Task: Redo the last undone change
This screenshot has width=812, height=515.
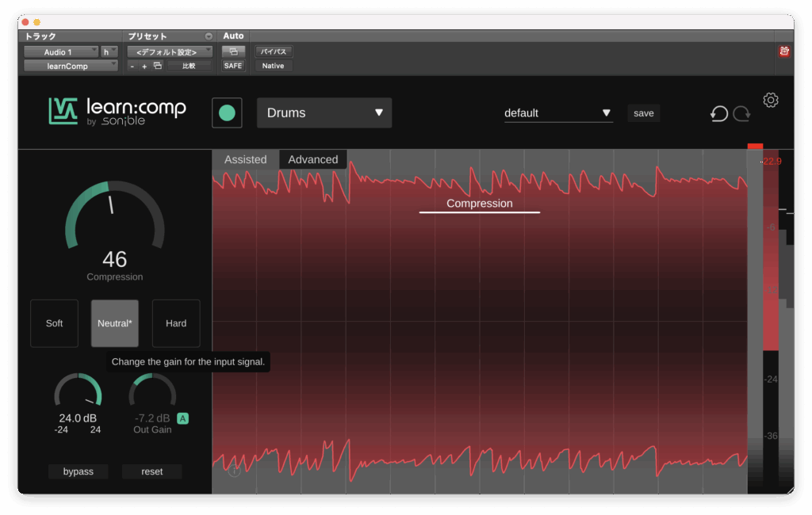Action: pyautogui.click(x=741, y=113)
